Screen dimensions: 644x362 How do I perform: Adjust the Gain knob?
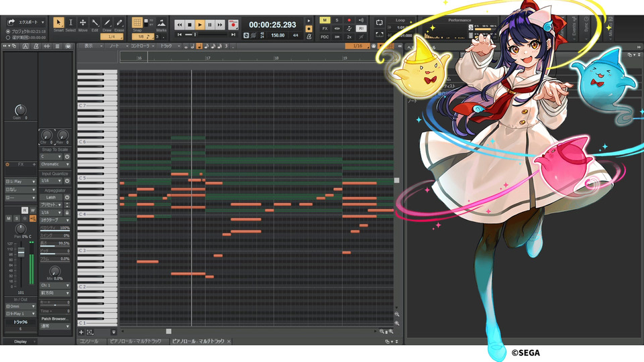click(x=20, y=109)
